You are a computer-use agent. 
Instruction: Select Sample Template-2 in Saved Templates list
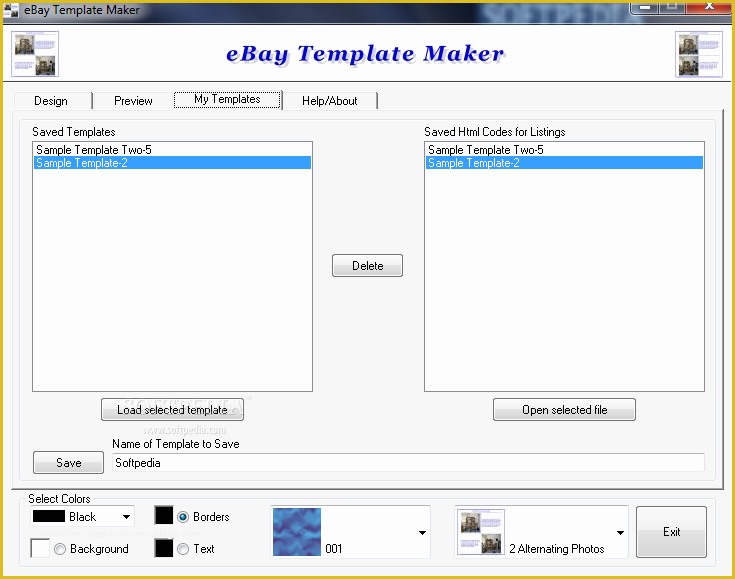click(x=172, y=163)
